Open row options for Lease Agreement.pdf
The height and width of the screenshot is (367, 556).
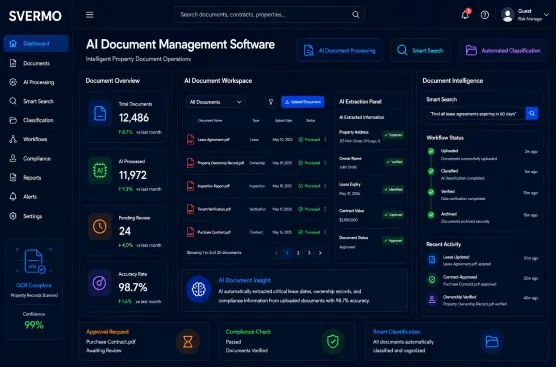[x=325, y=139]
